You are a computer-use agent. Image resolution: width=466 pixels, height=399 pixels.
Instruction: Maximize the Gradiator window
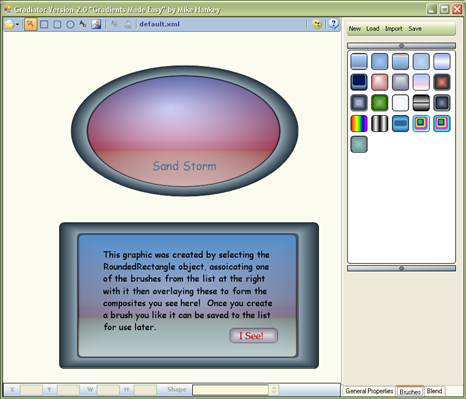coord(445,9)
